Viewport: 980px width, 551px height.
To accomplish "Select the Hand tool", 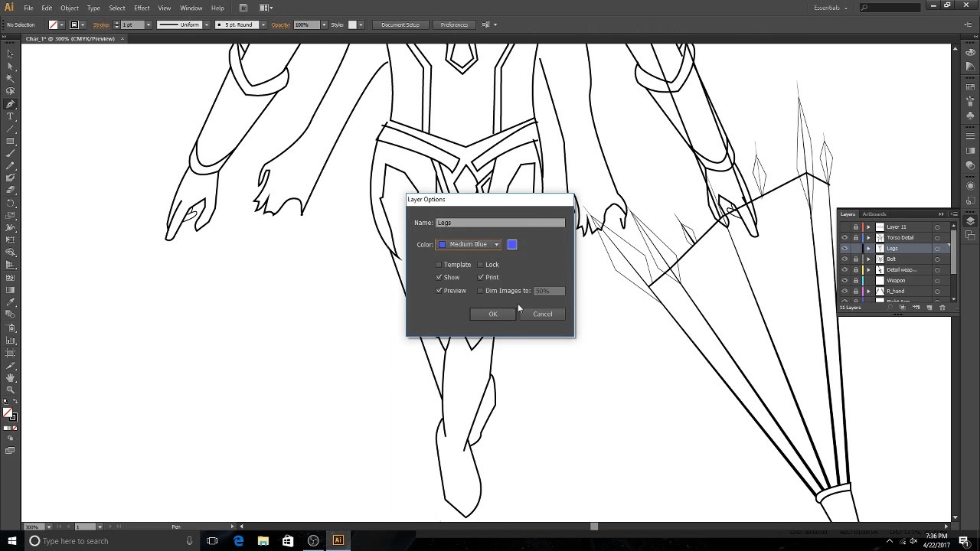I will coord(10,377).
